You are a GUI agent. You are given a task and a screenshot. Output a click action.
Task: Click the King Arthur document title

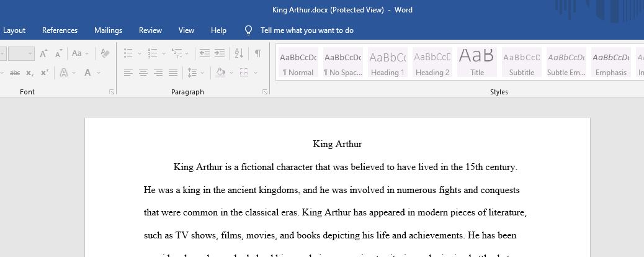click(337, 144)
